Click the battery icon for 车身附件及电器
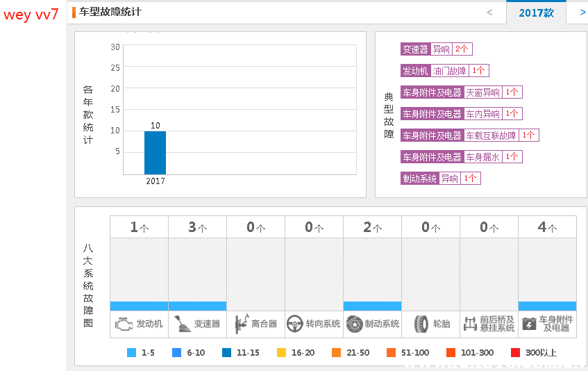This screenshot has height=371, width=588. [x=529, y=324]
